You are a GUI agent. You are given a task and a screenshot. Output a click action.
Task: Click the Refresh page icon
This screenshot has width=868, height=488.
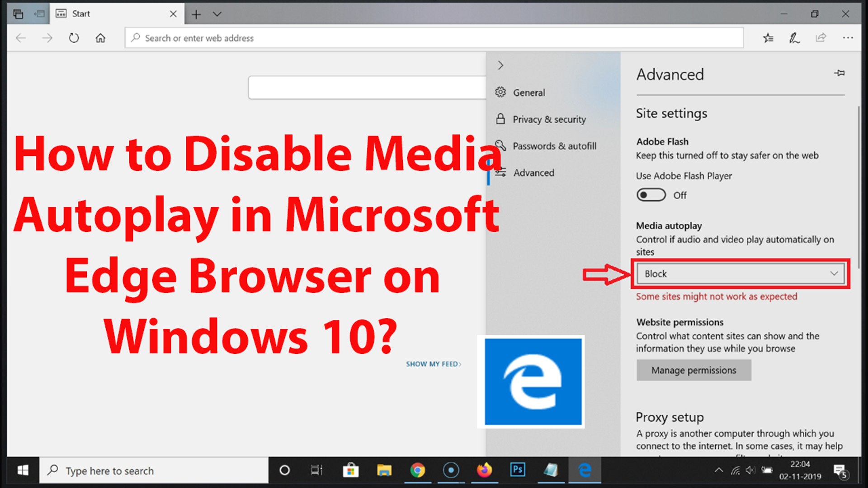tap(74, 38)
